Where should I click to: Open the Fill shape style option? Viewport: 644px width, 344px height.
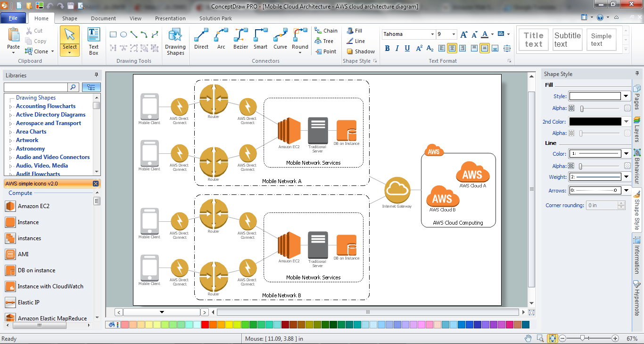pyautogui.click(x=355, y=31)
